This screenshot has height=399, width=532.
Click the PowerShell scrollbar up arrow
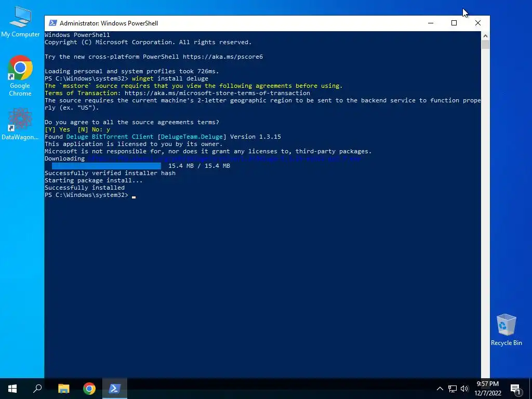tap(485, 36)
